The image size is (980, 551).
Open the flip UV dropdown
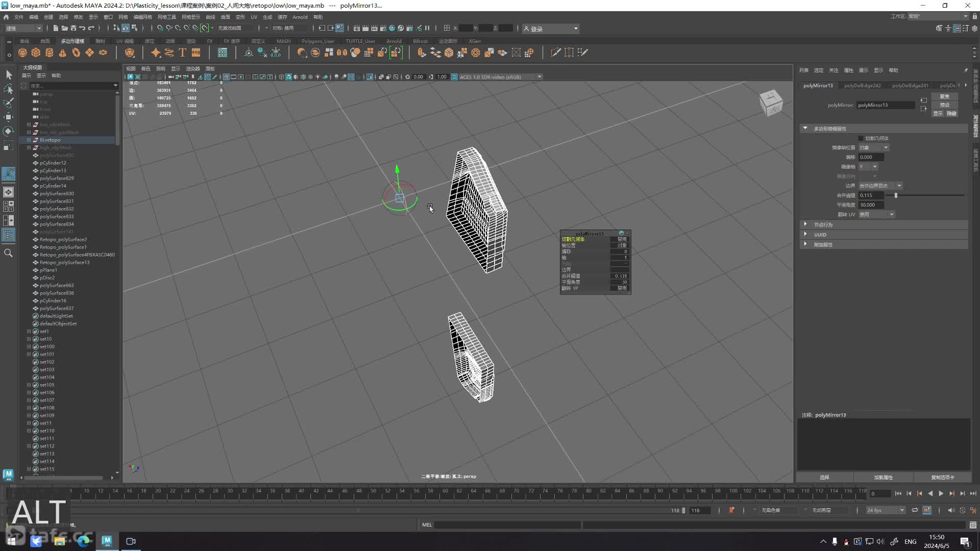click(x=876, y=214)
